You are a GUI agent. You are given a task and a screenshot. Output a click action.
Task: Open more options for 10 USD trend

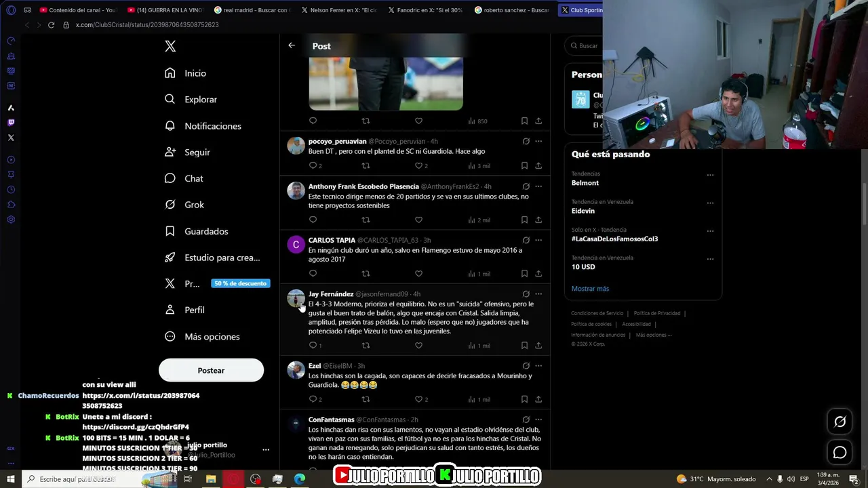(710, 259)
